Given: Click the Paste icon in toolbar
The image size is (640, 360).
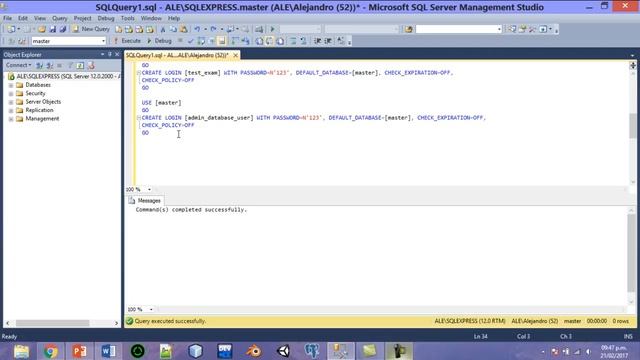Looking at the screenshot, I should 184,29.
